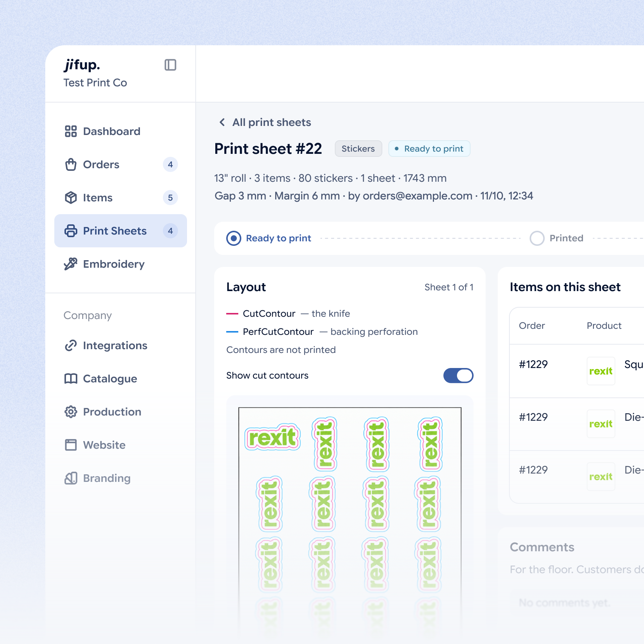Viewport: 644px width, 644px height.
Task: Open the Print Sheets menu item
Action: (121, 231)
